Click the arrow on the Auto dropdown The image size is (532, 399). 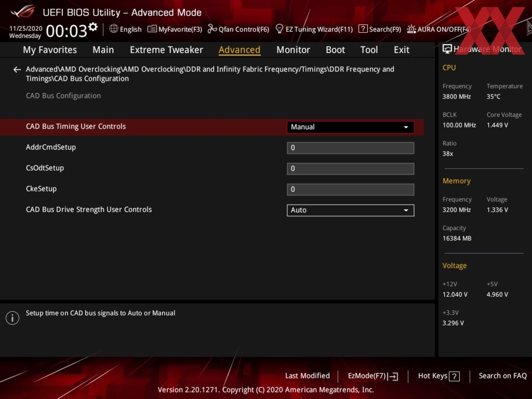[406, 210]
